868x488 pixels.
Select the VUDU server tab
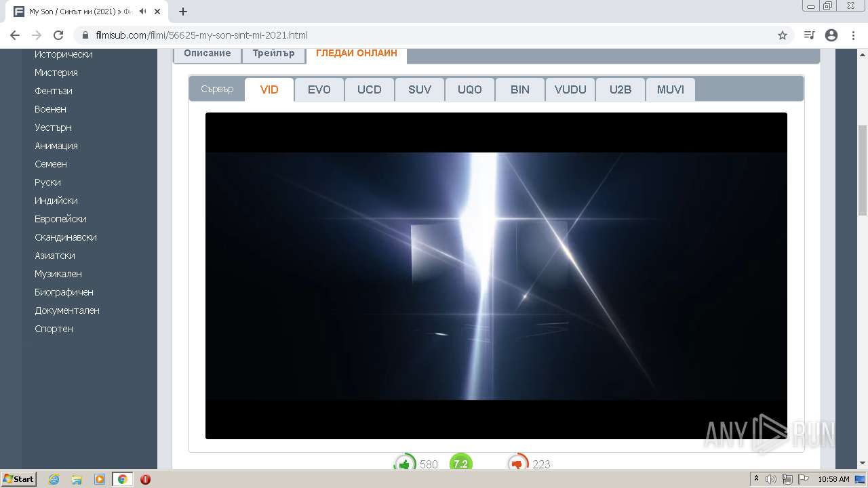click(x=570, y=89)
